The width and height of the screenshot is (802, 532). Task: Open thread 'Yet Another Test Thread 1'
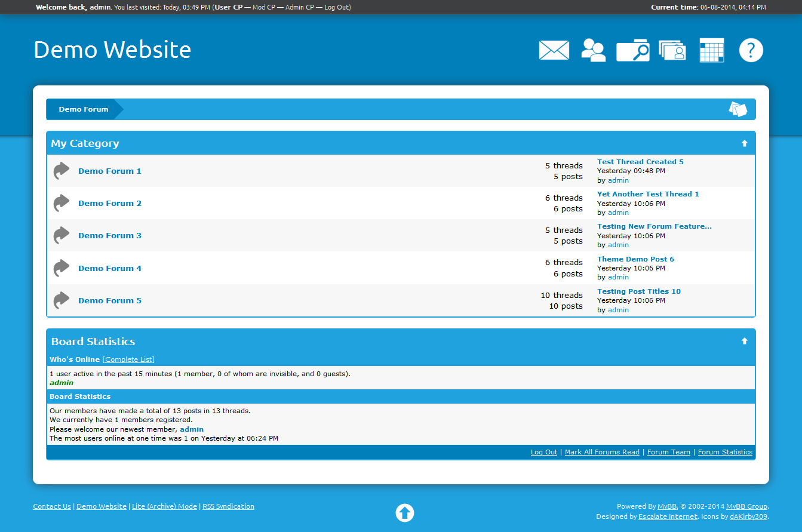[647, 194]
